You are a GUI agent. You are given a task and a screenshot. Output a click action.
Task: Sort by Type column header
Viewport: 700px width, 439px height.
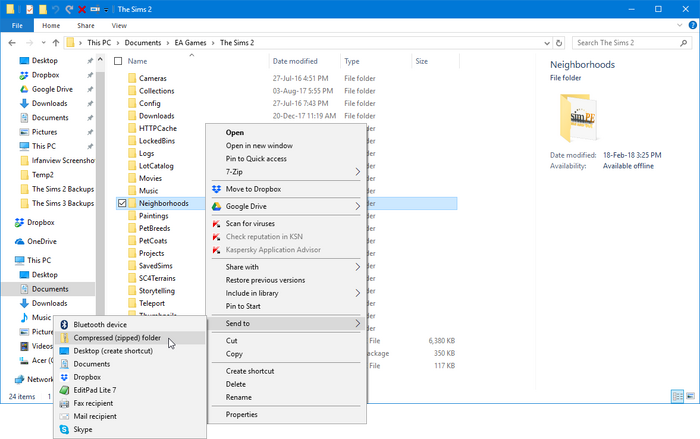[x=352, y=61]
